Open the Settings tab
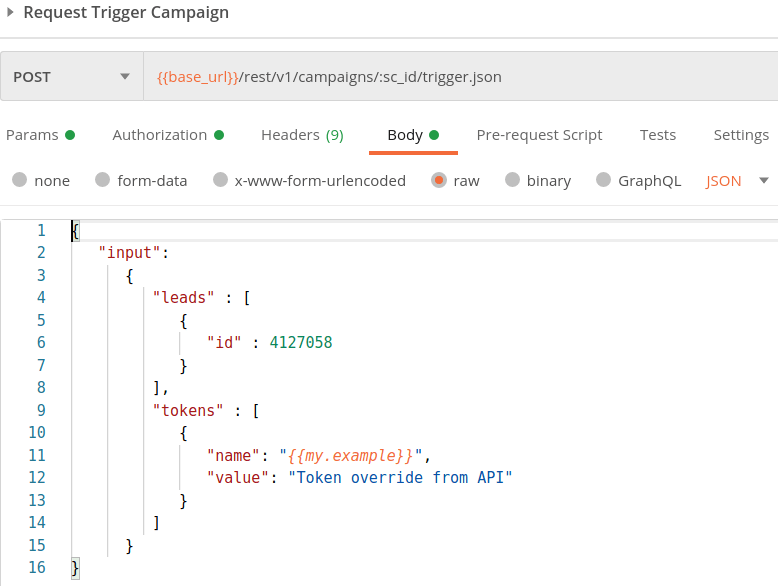Image resolution: width=778 pixels, height=586 pixels. 741,135
